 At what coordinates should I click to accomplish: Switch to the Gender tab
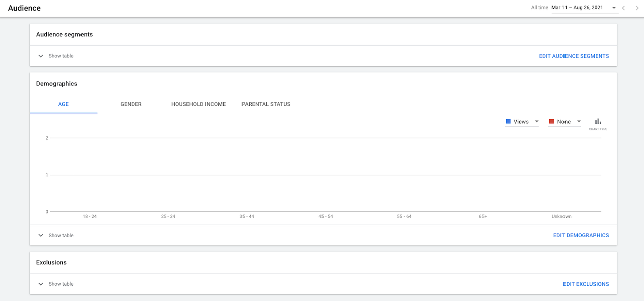click(131, 104)
